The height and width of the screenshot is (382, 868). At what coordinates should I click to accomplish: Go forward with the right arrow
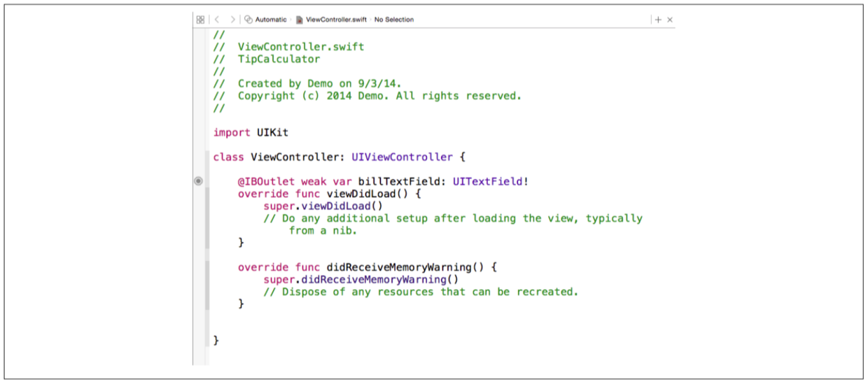click(x=232, y=20)
